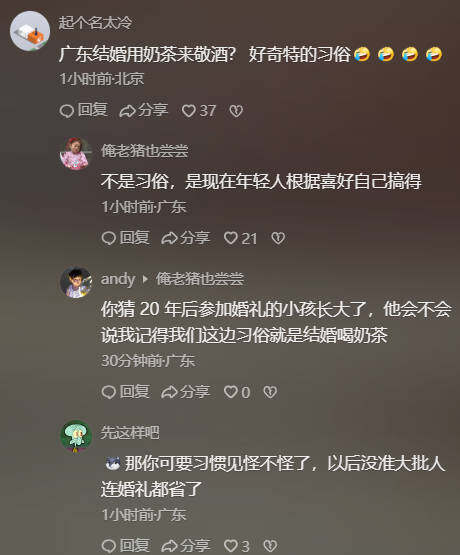460x555 pixels.
Task: Reply to 起个名太冷's comment
Action: click(84, 110)
